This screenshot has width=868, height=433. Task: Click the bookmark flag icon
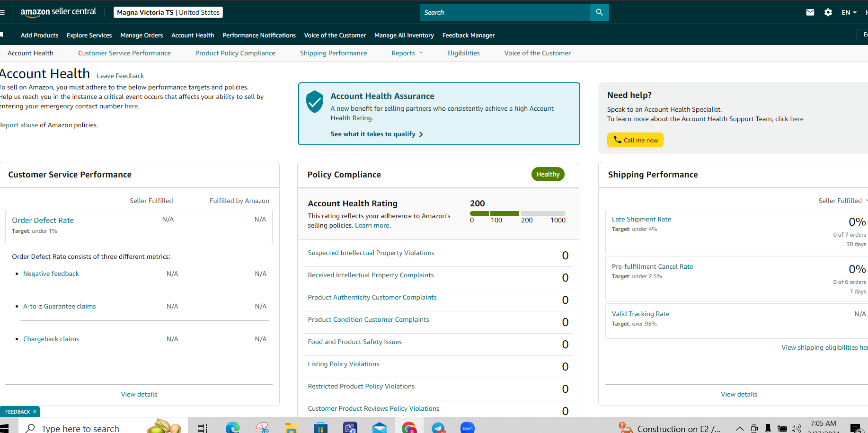click(2, 35)
